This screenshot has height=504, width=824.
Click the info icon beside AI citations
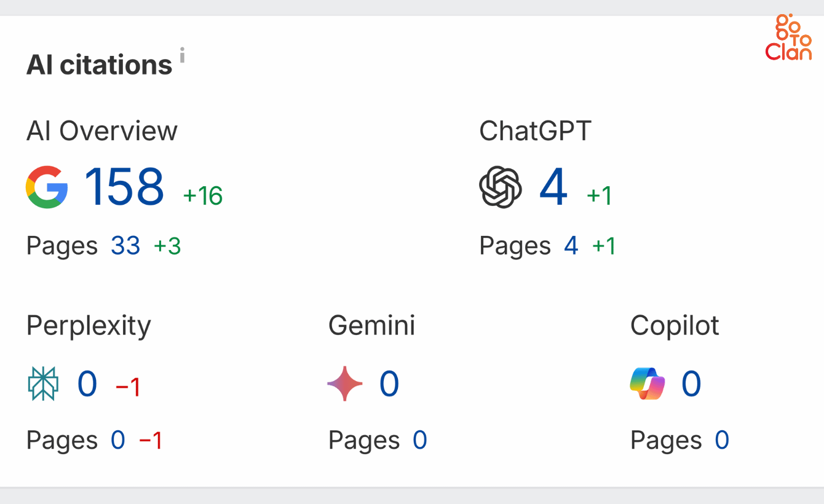click(182, 55)
